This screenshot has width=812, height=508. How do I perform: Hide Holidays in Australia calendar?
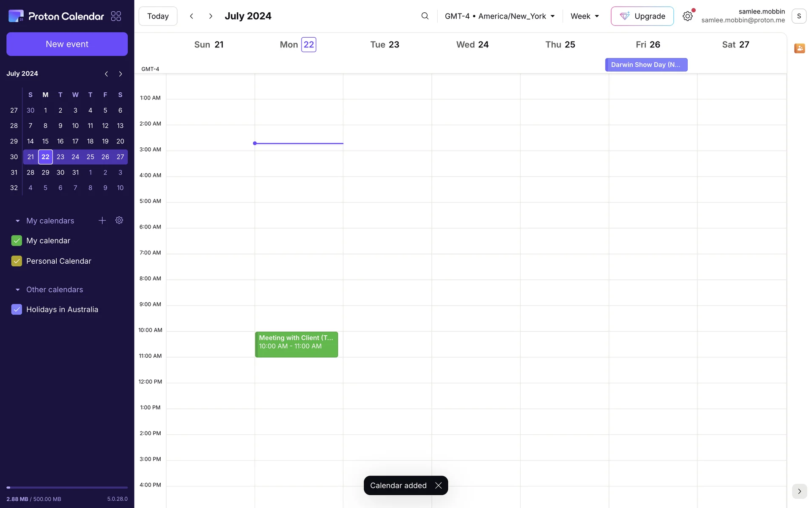coord(16,309)
